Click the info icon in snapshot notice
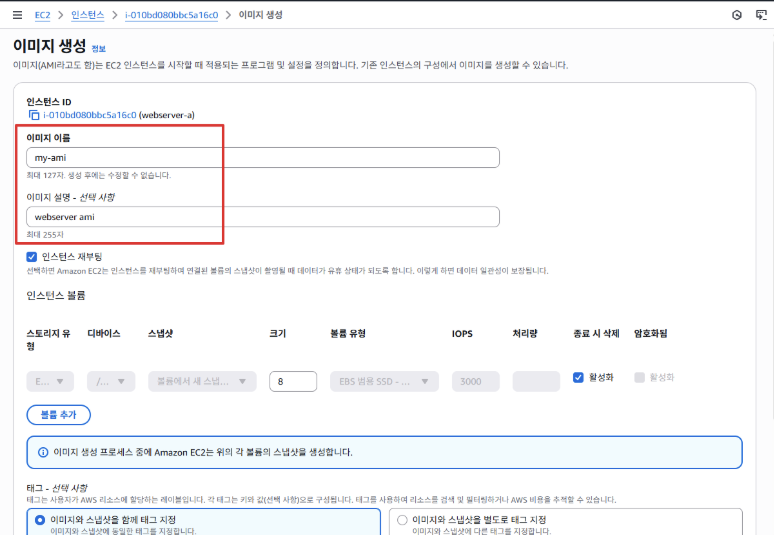 (43, 452)
